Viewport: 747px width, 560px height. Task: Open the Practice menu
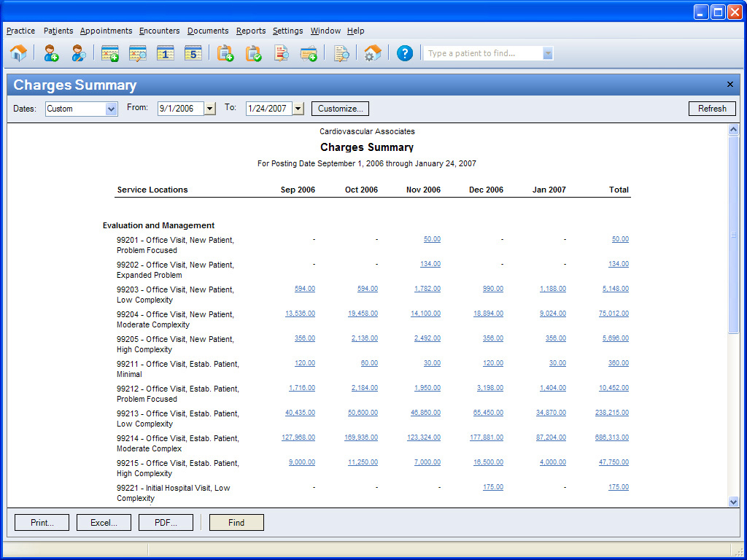20,31
